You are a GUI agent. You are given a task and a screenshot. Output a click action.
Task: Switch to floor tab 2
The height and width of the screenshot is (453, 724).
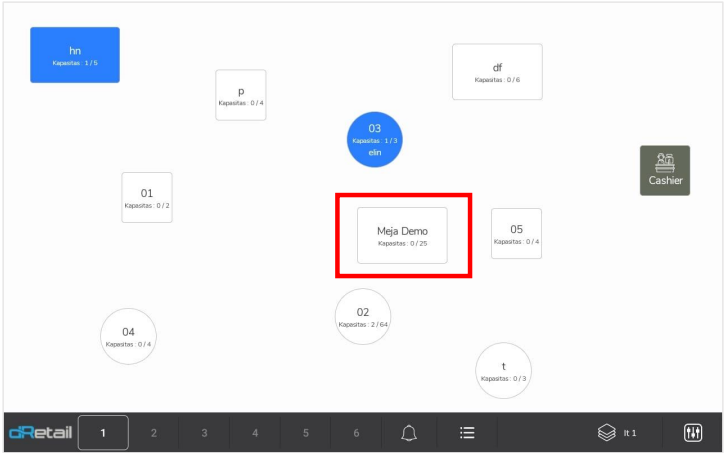(154, 433)
